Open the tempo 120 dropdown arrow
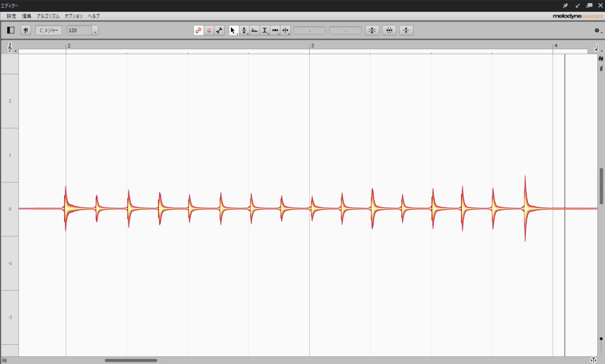Viewport: 605px width, 364px height. (x=95, y=31)
